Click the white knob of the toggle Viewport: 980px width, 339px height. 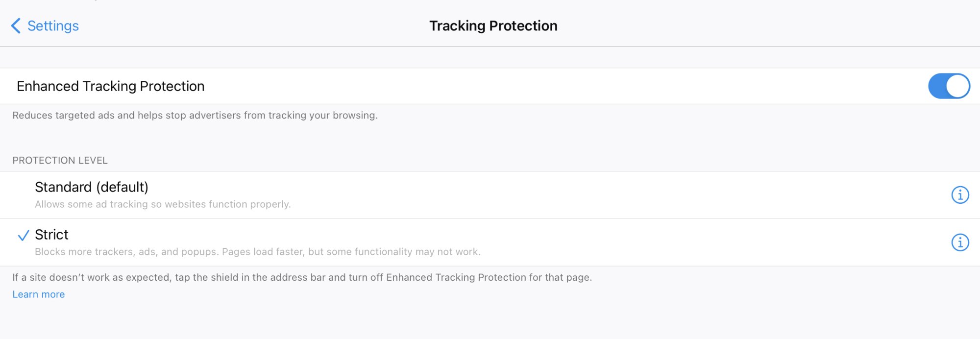click(x=957, y=86)
